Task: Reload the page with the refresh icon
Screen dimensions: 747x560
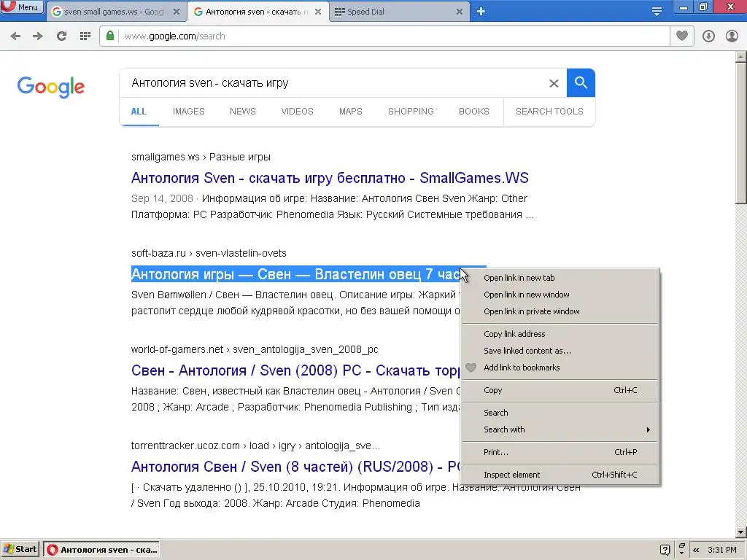Action: 61,36
